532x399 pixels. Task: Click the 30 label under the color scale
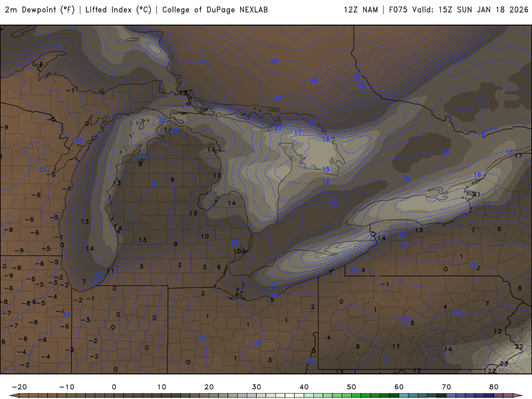tap(257, 387)
